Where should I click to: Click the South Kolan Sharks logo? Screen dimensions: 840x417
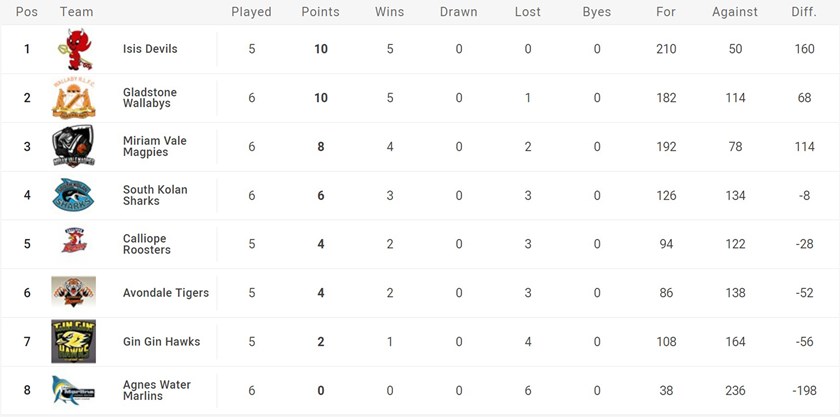point(74,195)
